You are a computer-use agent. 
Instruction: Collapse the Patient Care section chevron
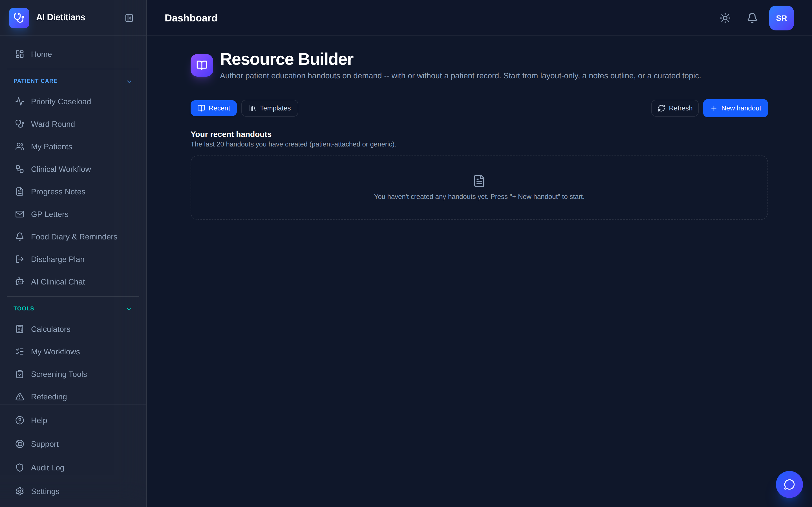pos(129,81)
